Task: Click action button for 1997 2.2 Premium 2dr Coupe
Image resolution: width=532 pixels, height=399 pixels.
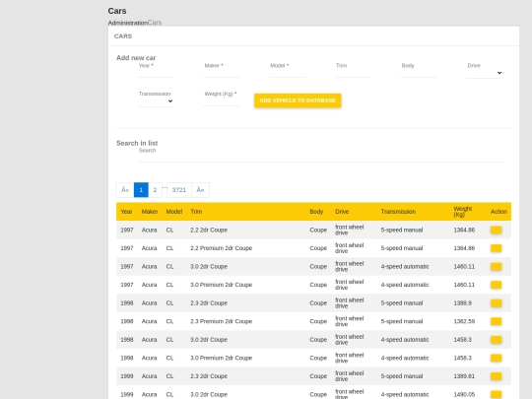Action: 496,248
